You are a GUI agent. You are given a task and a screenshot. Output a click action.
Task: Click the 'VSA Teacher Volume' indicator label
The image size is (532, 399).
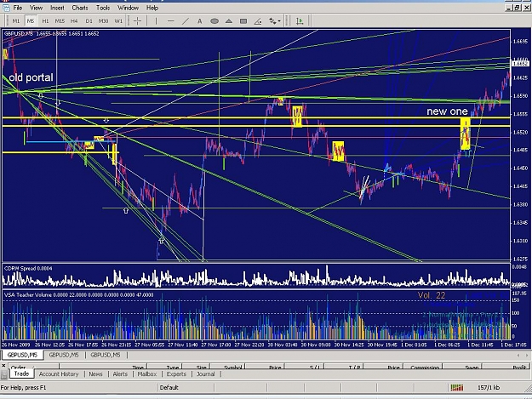(x=78, y=295)
